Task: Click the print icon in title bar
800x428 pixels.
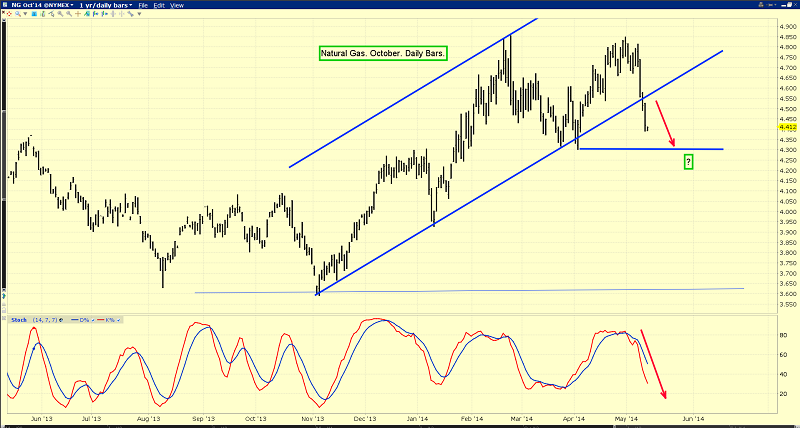Action: pyautogui.click(x=5, y=5)
